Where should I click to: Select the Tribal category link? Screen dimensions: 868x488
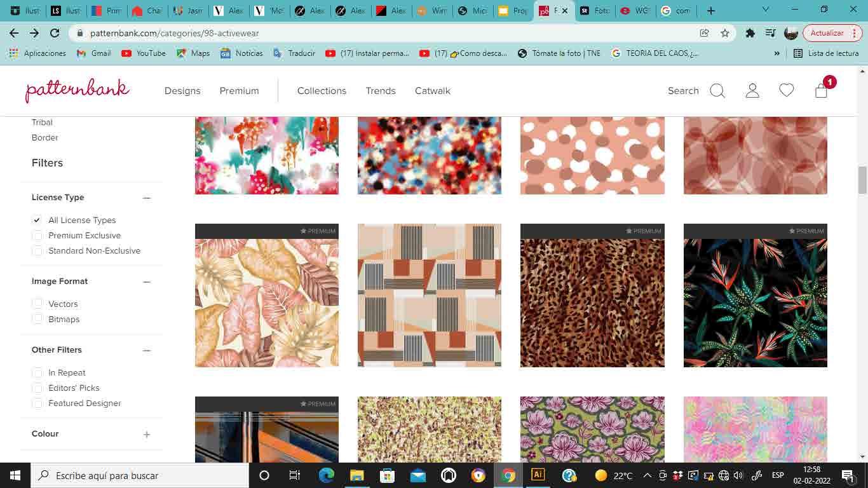[x=42, y=122]
